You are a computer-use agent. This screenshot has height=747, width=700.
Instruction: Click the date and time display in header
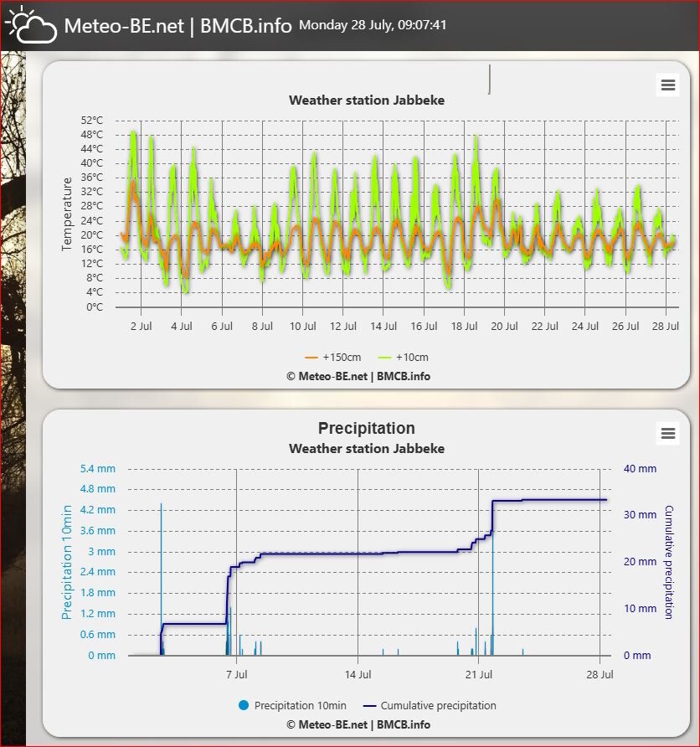(x=373, y=25)
